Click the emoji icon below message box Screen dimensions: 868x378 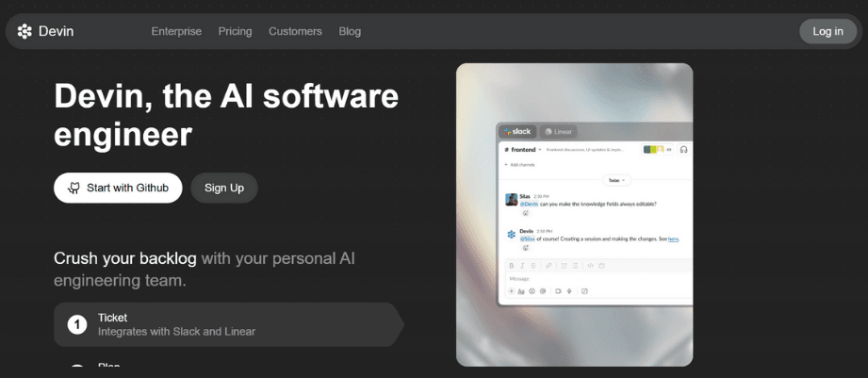point(532,291)
